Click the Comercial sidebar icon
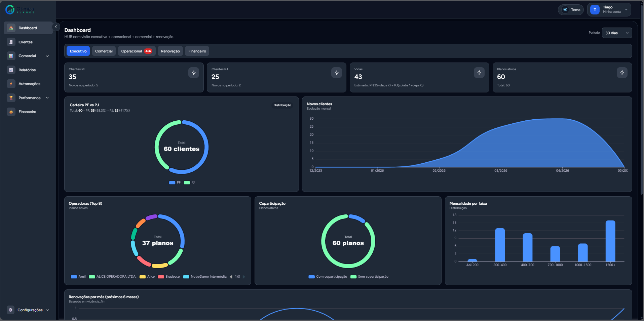Image resolution: width=644 pixels, height=321 pixels. (x=11, y=56)
